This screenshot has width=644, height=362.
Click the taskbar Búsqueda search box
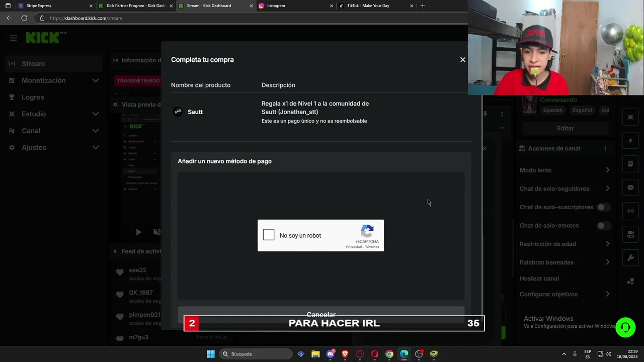click(256, 354)
